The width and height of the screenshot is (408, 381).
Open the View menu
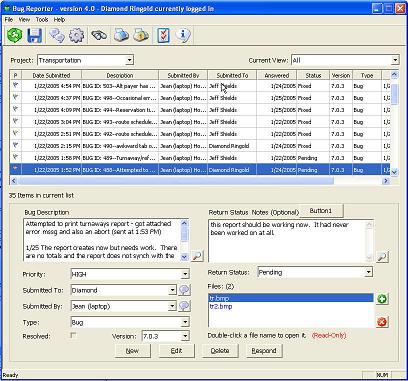pos(24,20)
